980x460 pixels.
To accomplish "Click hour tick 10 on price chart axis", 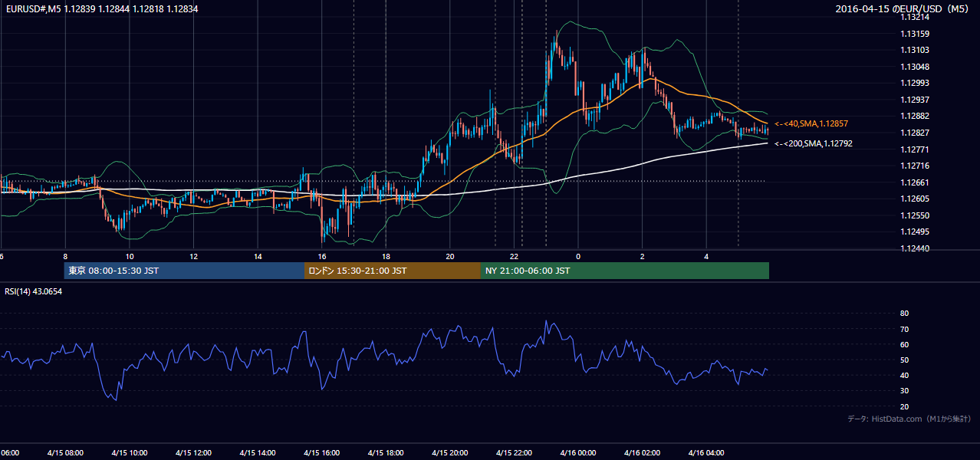I will 130,256.
